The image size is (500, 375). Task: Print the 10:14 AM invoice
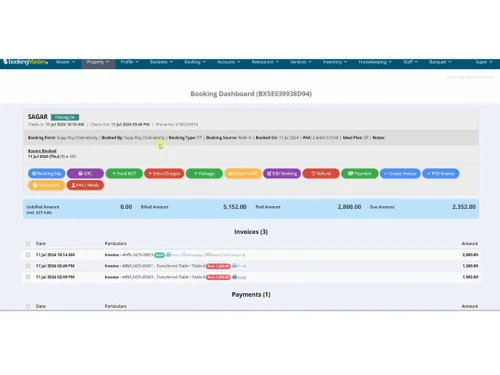click(x=173, y=255)
